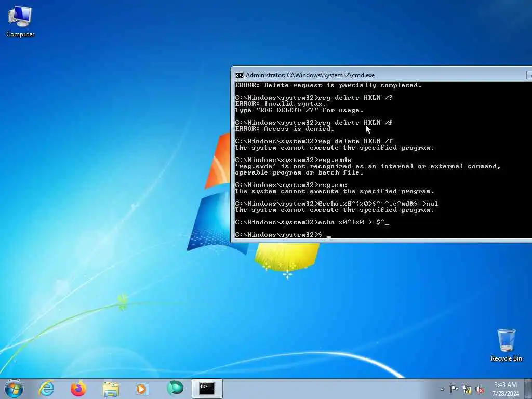Screen dimensions: 532x399
Task: Click the '@echo.%0^|%0>$^_^.c^md&$_>nul' line
Action: [x=337, y=204]
